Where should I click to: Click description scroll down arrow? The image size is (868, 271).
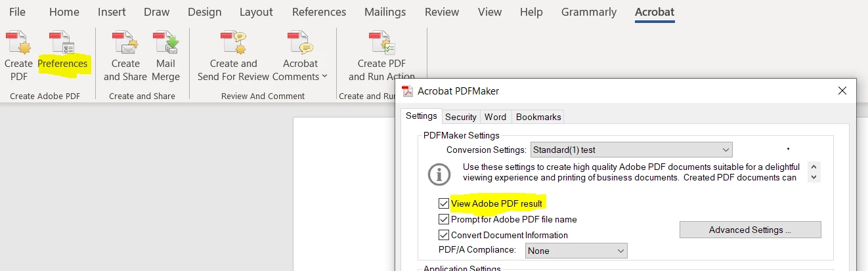tap(814, 177)
